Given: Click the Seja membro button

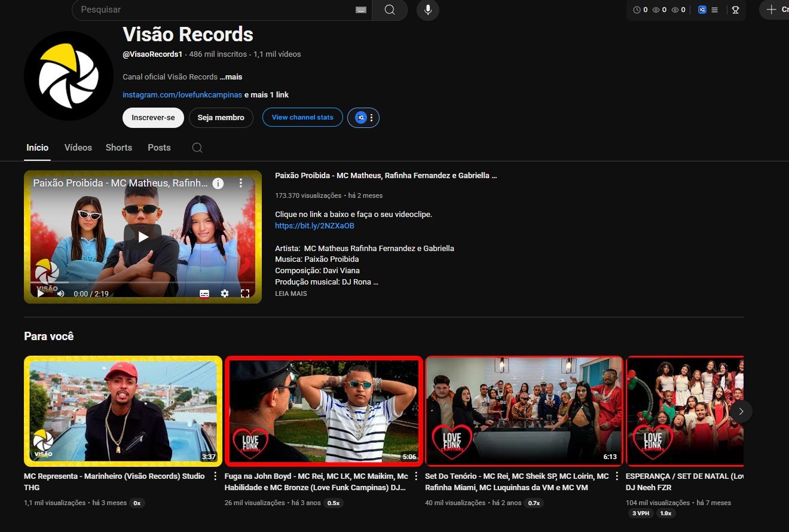Looking at the screenshot, I should click(221, 118).
